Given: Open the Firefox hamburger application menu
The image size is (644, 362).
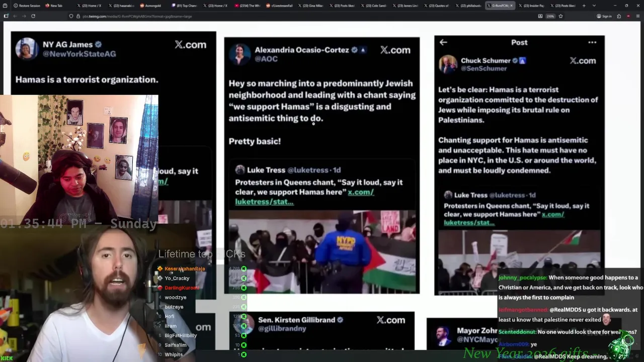Looking at the screenshot, I should (637, 16).
